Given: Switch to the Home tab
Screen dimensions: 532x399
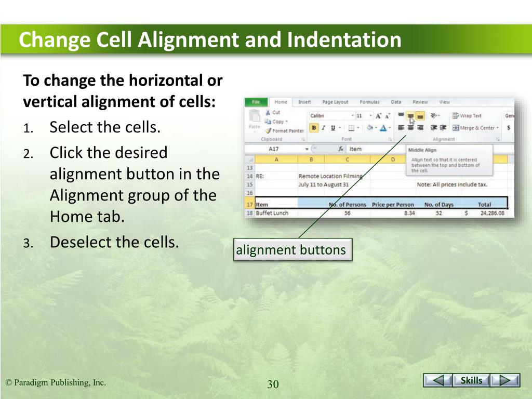Looking at the screenshot, I should (x=281, y=102).
